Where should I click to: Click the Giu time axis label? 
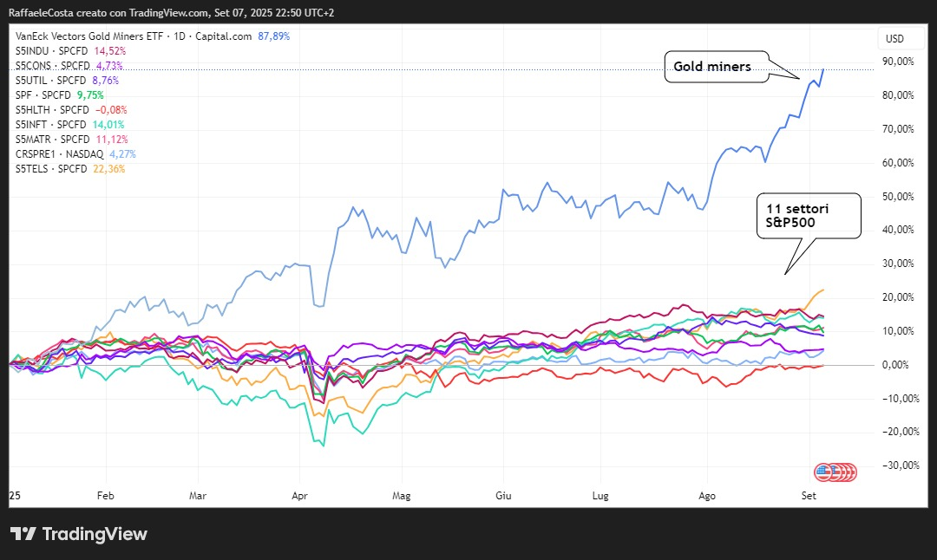tap(503, 496)
